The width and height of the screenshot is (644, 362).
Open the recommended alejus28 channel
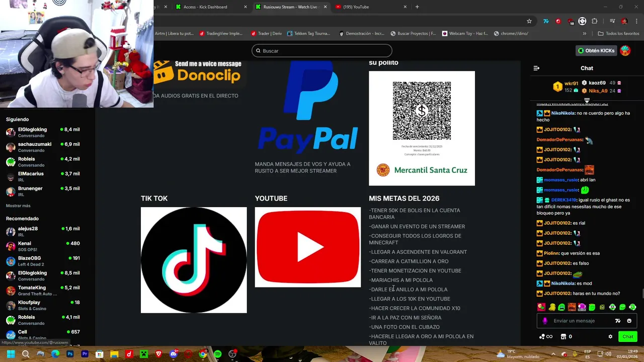pyautogui.click(x=43, y=231)
